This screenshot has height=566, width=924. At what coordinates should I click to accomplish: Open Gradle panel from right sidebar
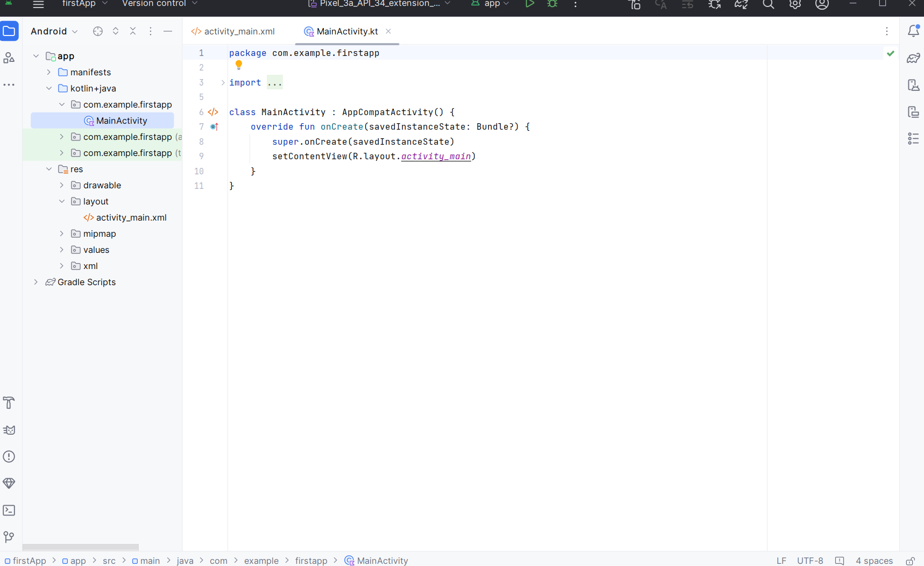(x=913, y=58)
